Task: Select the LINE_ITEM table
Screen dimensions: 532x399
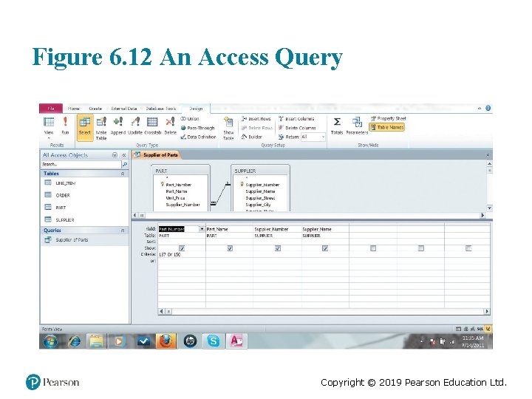Action: 61,183
